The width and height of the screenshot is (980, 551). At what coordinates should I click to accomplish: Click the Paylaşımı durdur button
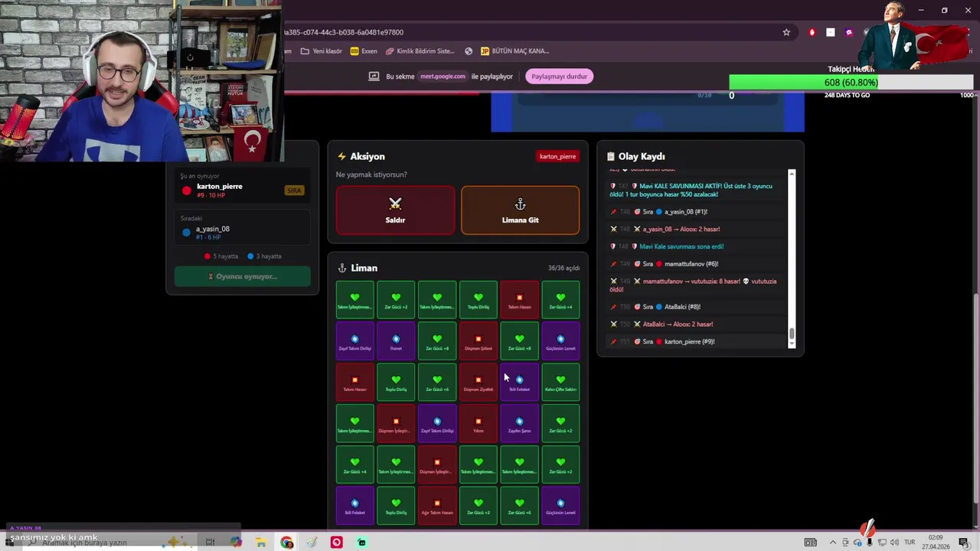pyautogui.click(x=559, y=76)
